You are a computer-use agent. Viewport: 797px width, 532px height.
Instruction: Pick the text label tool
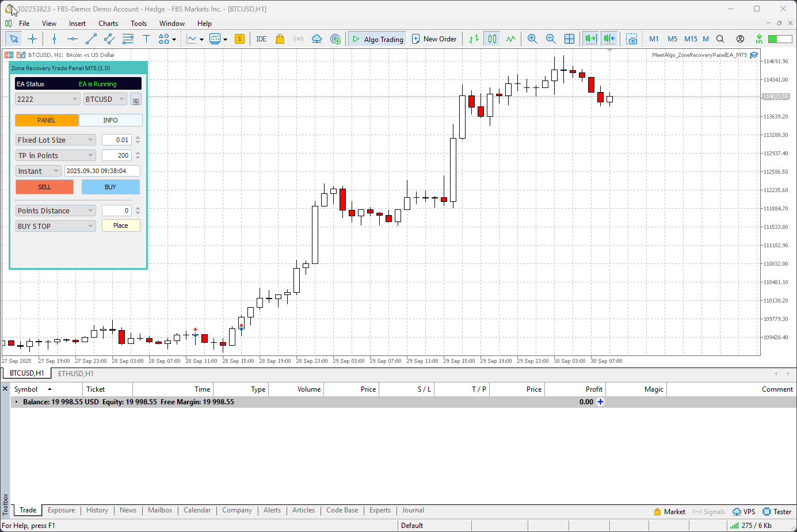pyautogui.click(x=146, y=39)
